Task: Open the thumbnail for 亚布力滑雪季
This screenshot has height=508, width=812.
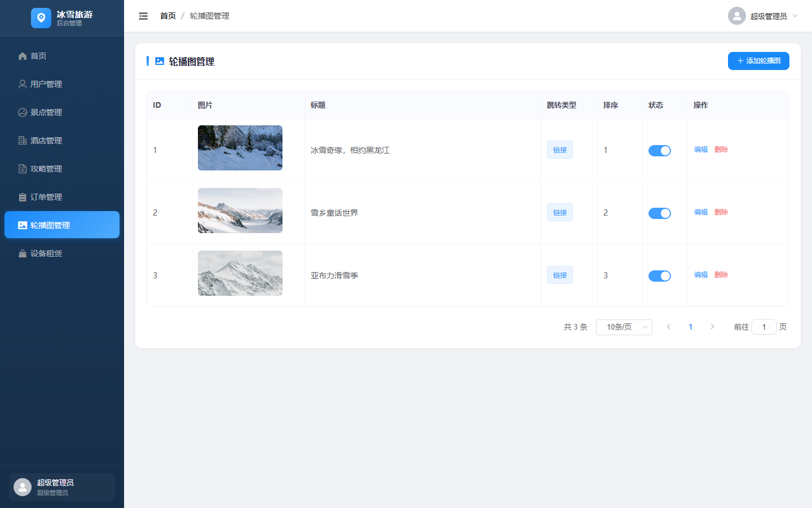Action: pyautogui.click(x=240, y=273)
